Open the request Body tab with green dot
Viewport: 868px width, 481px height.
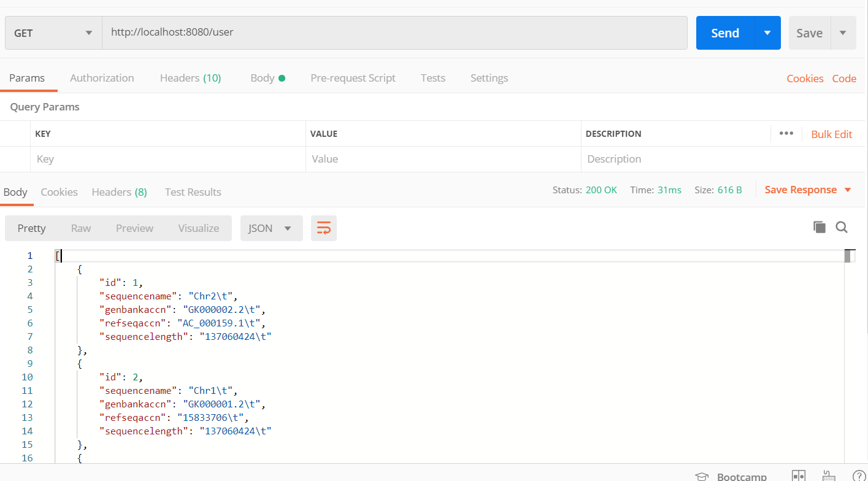point(268,78)
